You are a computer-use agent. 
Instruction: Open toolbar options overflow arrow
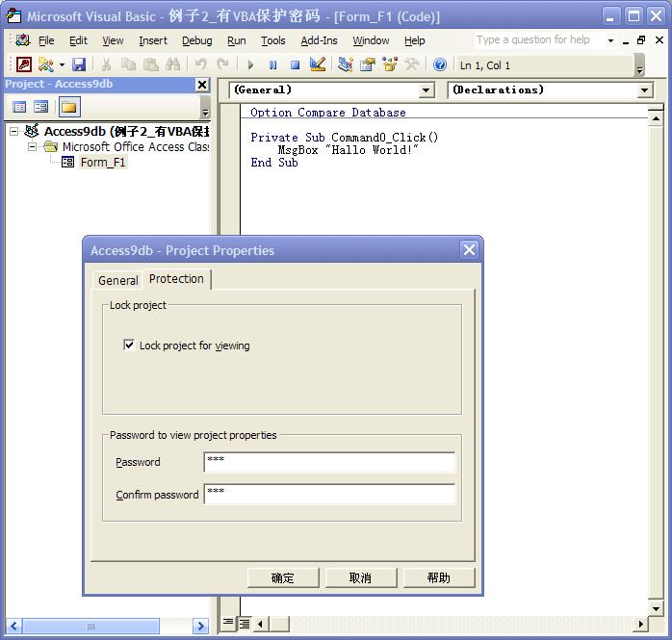pos(639,65)
